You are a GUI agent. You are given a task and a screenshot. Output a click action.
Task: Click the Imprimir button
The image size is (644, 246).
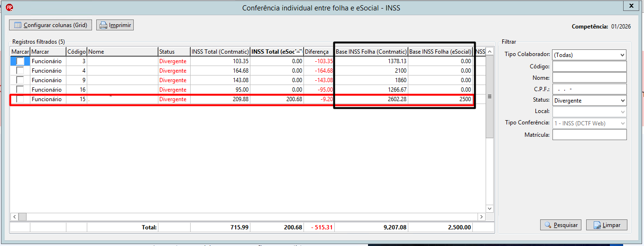[x=115, y=25]
